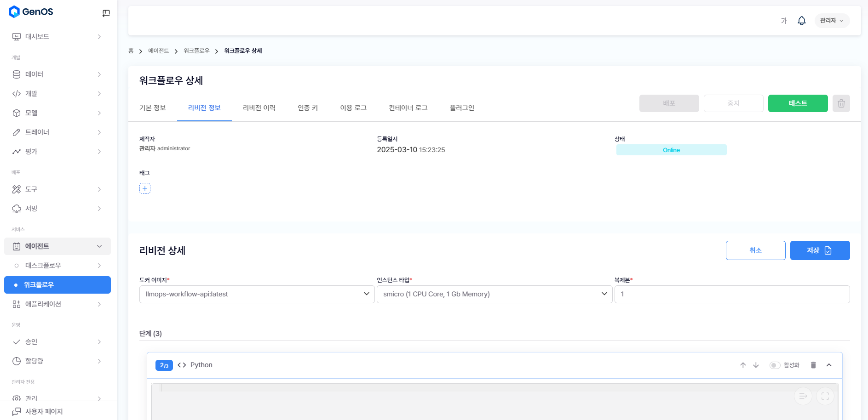Image resolution: width=868 pixels, height=420 pixels.
Task: Move the Python step up with arrow
Action: (x=743, y=365)
